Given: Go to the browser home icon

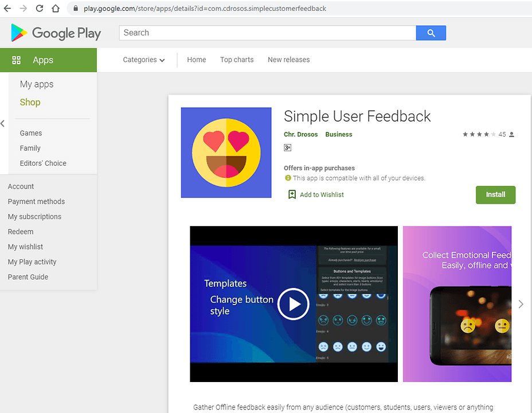Looking at the screenshot, I should click(56, 8).
